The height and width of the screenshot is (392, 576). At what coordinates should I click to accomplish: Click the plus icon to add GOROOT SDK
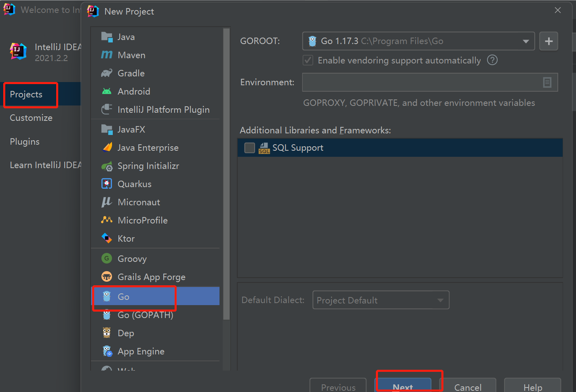tap(549, 41)
